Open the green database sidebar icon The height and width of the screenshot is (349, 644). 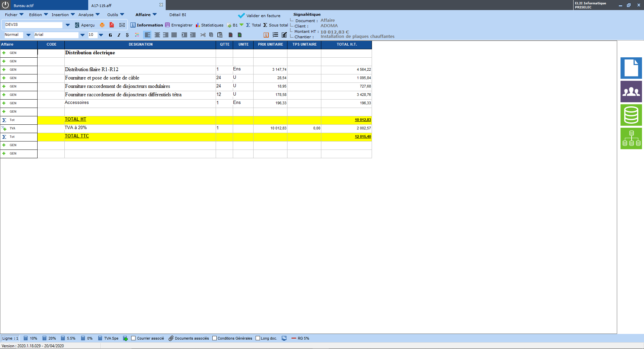tap(631, 115)
